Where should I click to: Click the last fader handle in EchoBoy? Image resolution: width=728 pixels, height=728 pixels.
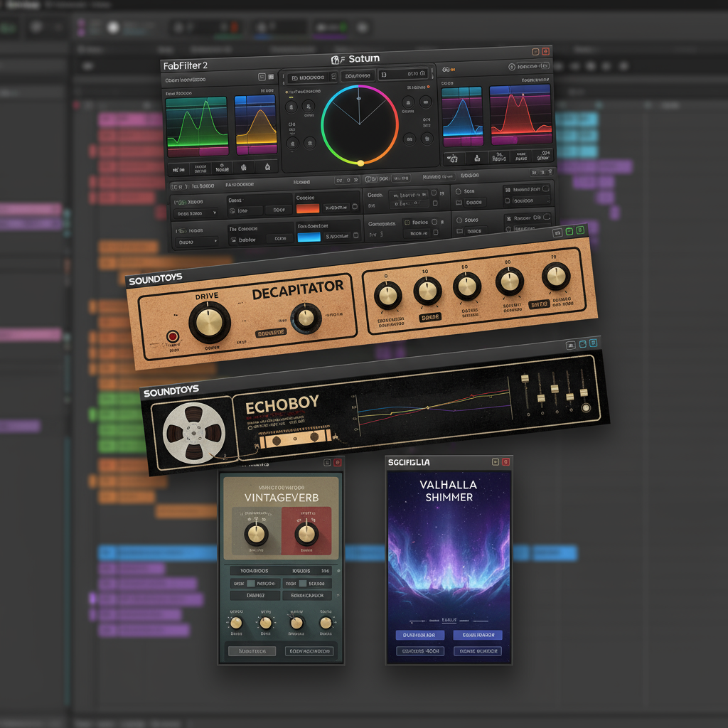coord(584,392)
